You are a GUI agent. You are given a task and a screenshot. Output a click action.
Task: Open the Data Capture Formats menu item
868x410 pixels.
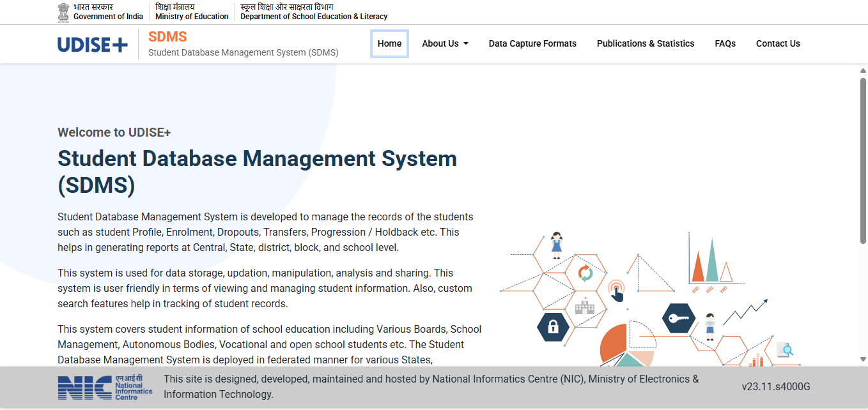pos(532,43)
